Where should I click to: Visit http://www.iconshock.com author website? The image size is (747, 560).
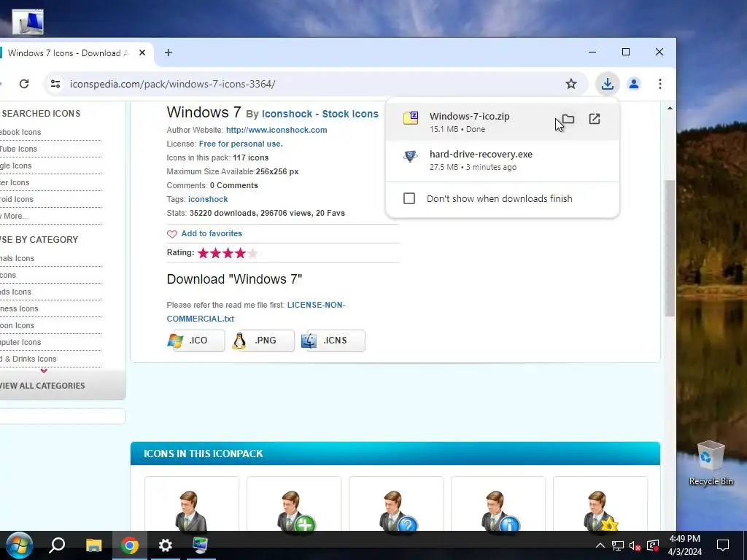[276, 130]
